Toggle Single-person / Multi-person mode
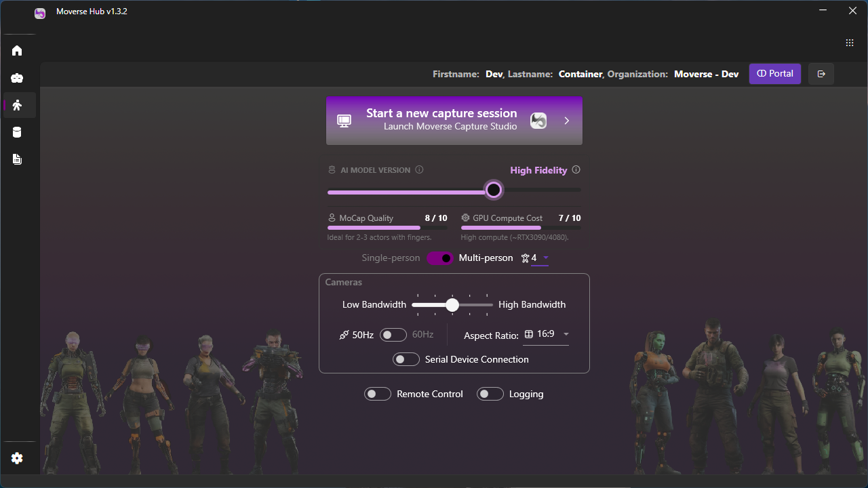Viewport: 868px width, 488px height. click(x=440, y=258)
